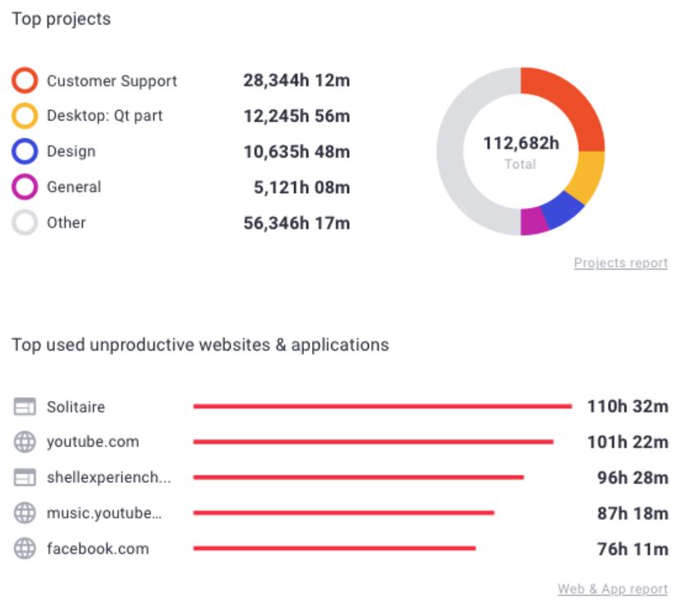Screen dimensions: 690x616
Task: Click the youtube.com usage bar
Action: (x=373, y=442)
